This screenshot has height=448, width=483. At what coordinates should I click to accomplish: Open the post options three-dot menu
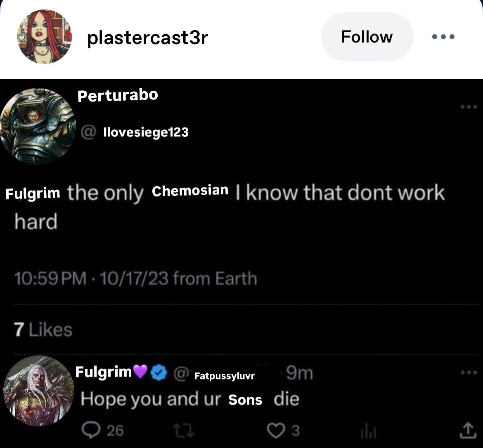tap(443, 37)
